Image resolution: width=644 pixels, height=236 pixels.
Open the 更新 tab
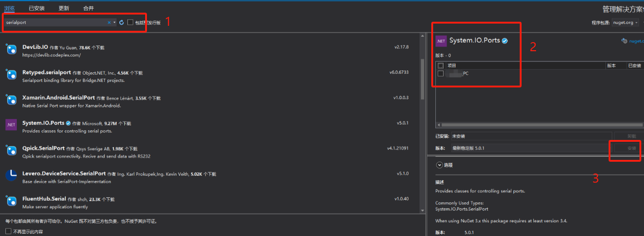[x=64, y=8]
